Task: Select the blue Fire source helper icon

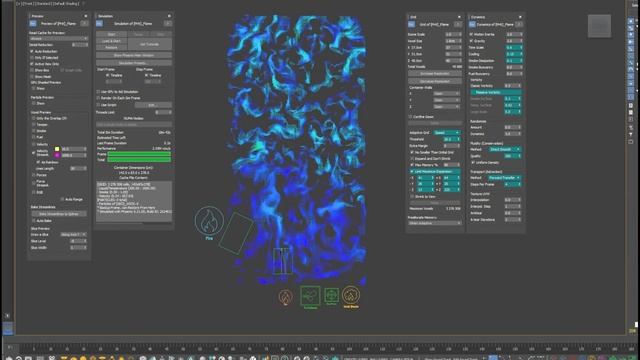Action: 209,221
